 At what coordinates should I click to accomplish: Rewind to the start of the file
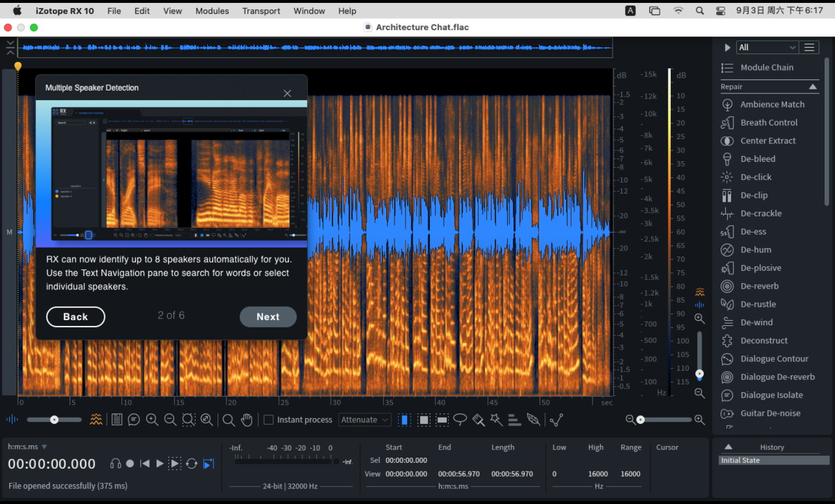(x=145, y=463)
